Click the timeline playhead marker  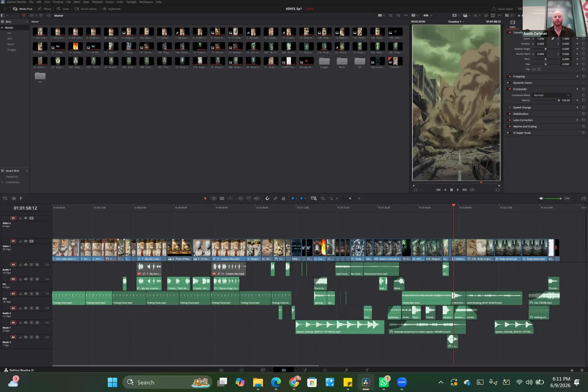[453, 205]
